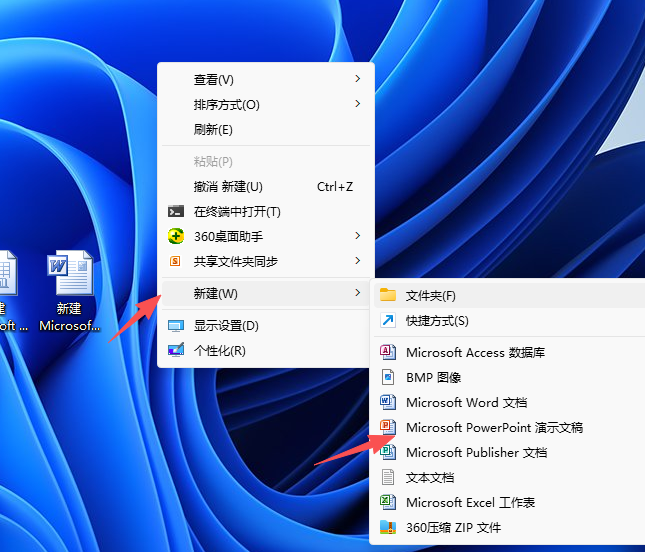Viewport: 645px width, 552px height.
Task: Select 粘贴(P) in the context menu
Action: coord(266,161)
